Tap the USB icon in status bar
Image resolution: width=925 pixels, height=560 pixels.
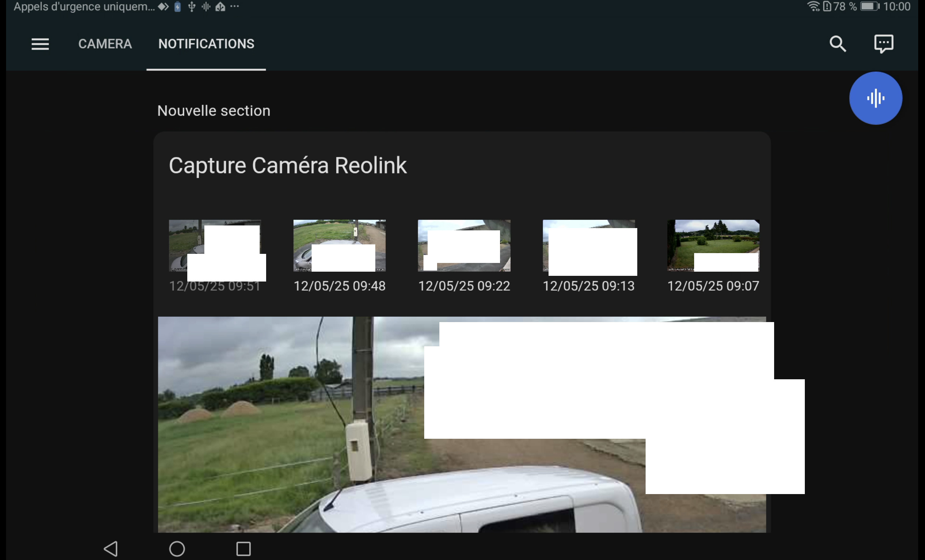pos(192,6)
